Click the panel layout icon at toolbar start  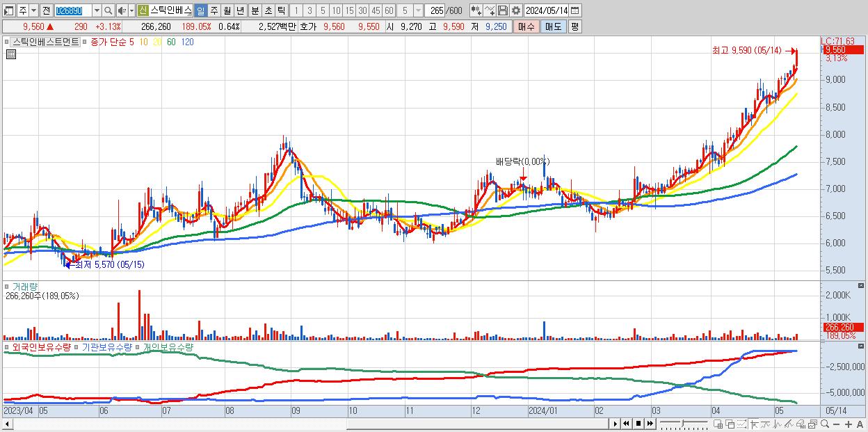pyautogui.click(x=8, y=10)
